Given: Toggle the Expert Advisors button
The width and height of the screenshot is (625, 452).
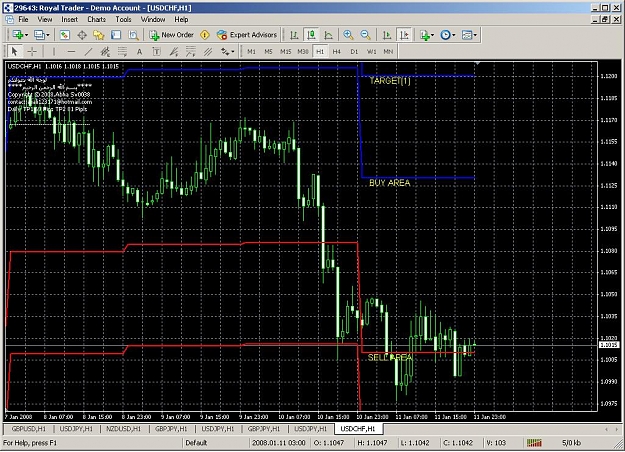Looking at the screenshot, I should point(247,35).
